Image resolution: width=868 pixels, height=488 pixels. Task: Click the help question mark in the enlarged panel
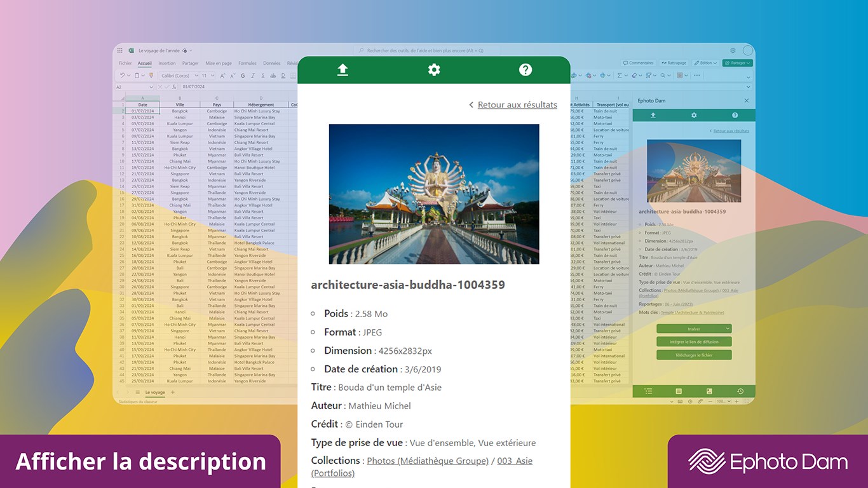(526, 70)
